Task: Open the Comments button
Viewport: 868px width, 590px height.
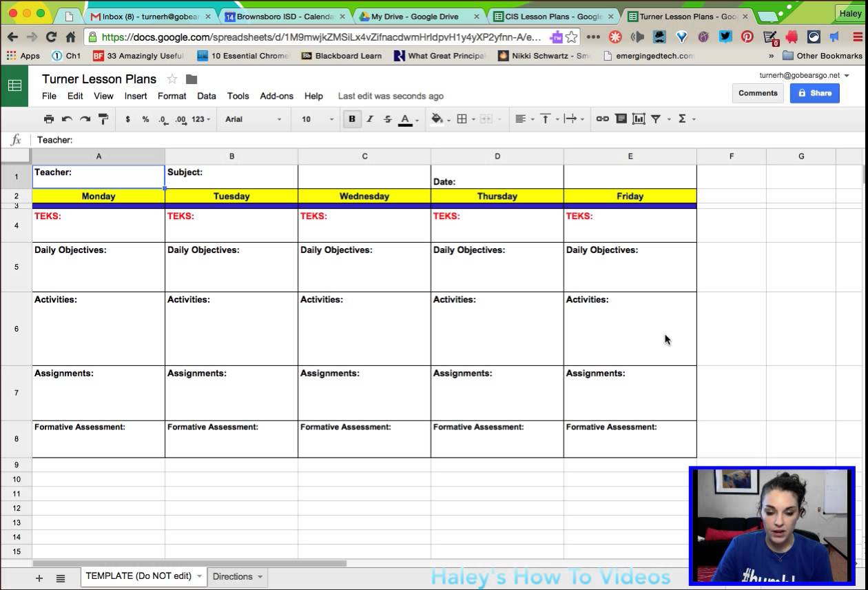Action: point(758,93)
